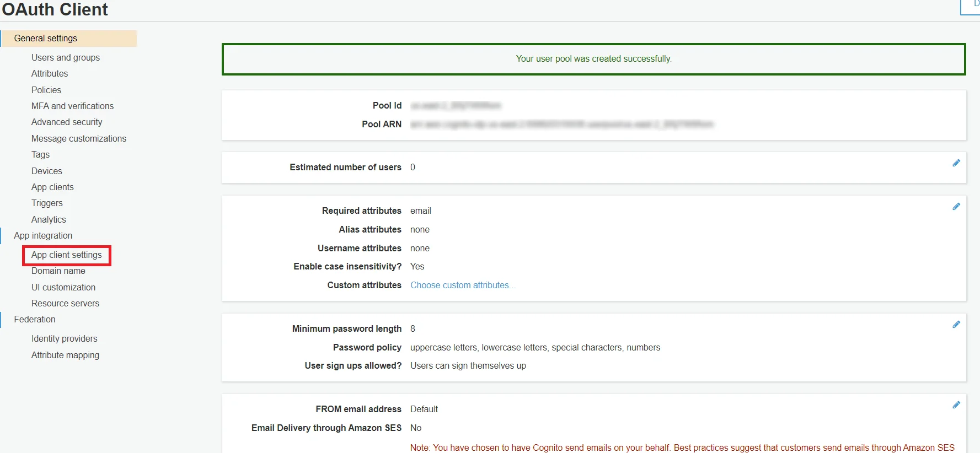980x453 pixels.
Task: Open App client settings
Action: pos(67,255)
